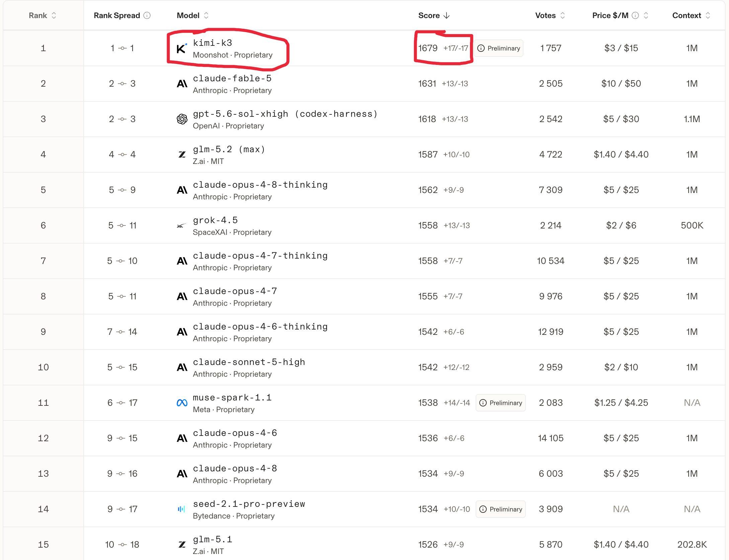Click the Moonshot logo beside kimi-k3
The height and width of the screenshot is (560, 729).
[x=182, y=49]
